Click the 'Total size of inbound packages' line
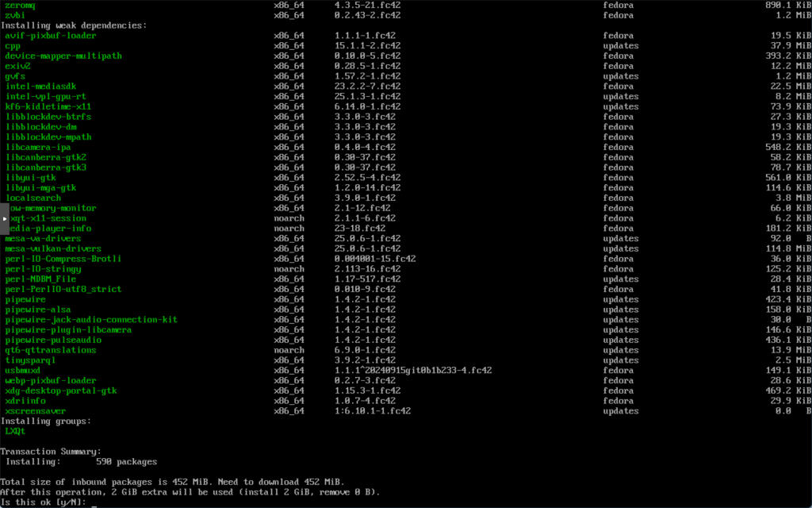The height and width of the screenshot is (508, 812). (x=172, y=482)
